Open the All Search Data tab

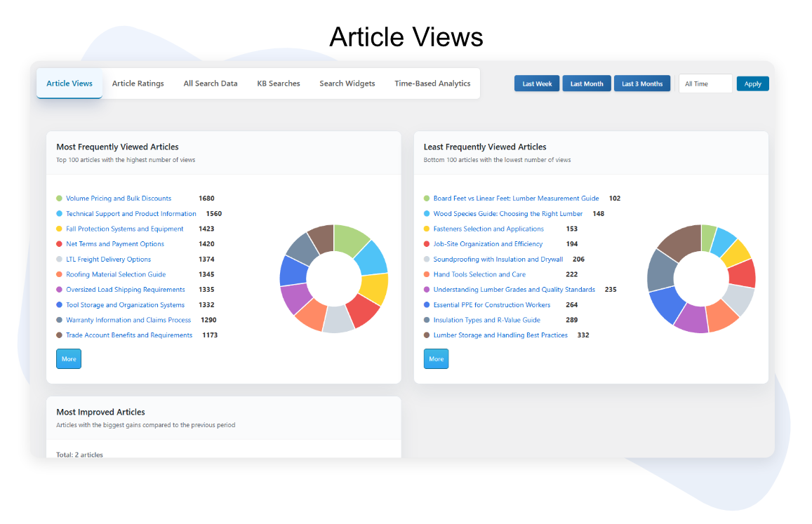click(211, 83)
